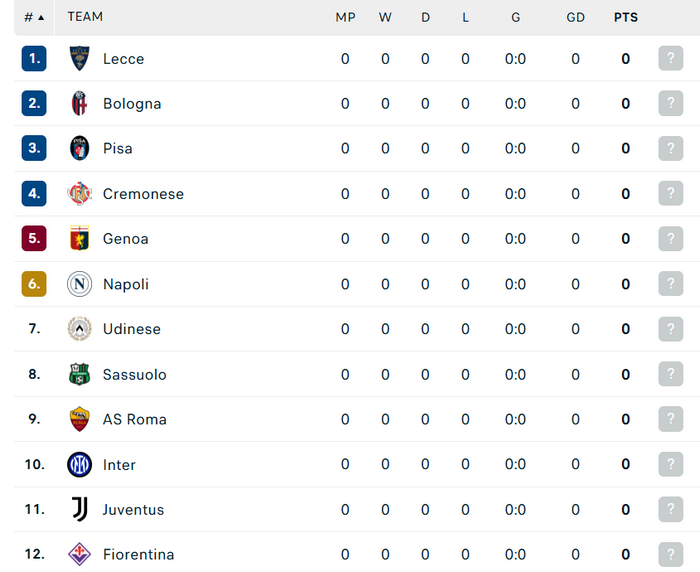Click the Genoa club crest
This screenshot has height=572, width=700.
coord(79,238)
